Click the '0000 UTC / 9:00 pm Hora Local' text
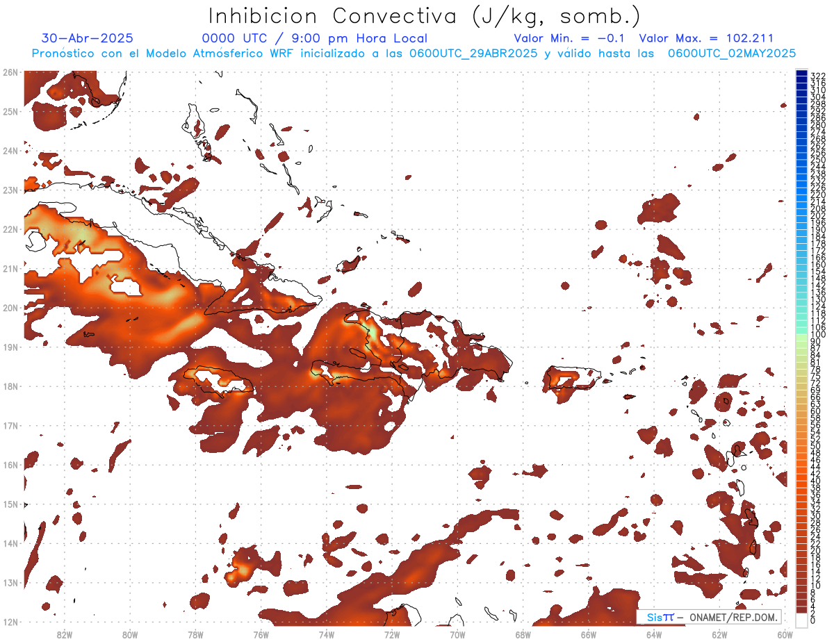 point(315,38)
